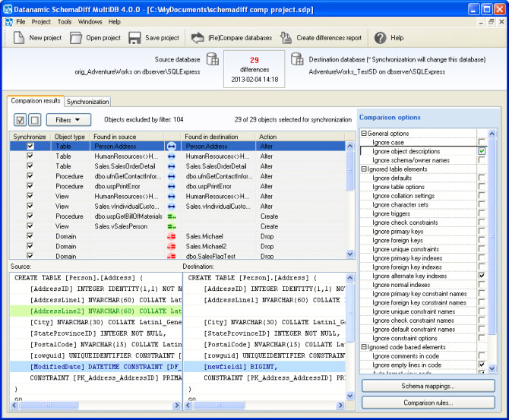This screenshot has width=509, height=420.
Task: Click the (Re)Compare databases arrow icon
Action: pos(198,38)
